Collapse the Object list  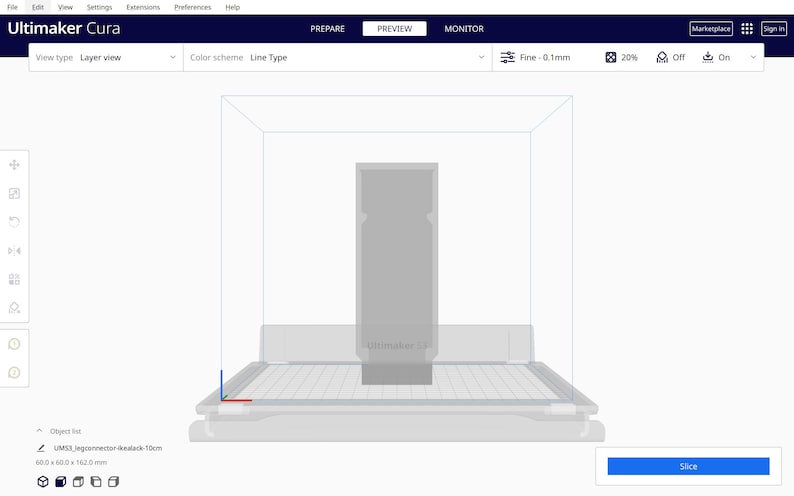39,431
